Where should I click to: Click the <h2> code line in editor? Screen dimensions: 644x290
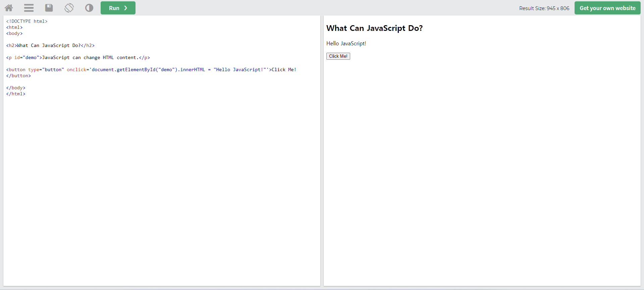tap(50, 45)
